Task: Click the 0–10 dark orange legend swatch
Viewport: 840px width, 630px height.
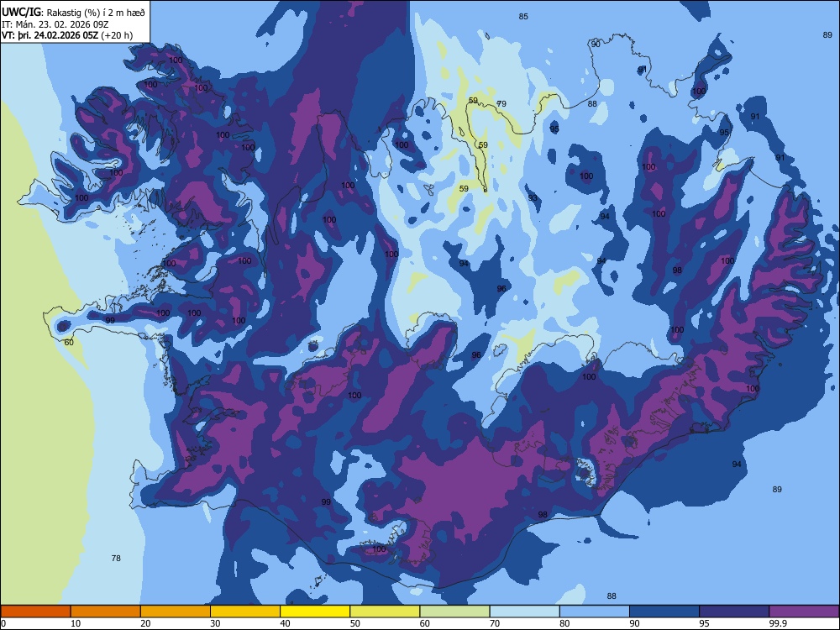Action: (35, 612)
